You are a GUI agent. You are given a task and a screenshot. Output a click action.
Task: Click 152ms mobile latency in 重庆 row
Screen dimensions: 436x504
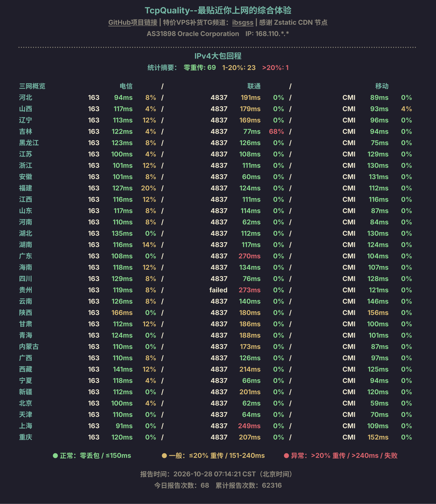pyautogui.click(x=378, y=437)
